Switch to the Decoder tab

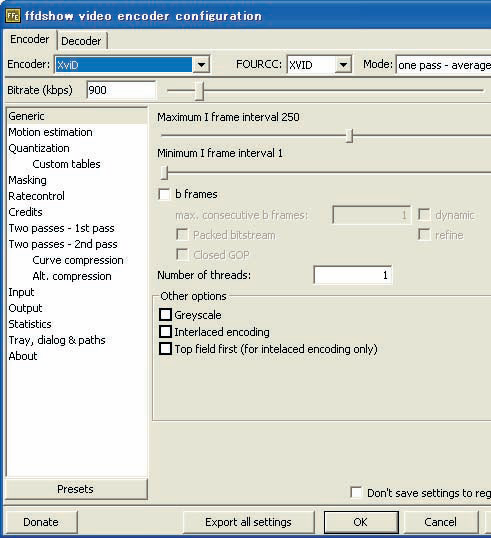[x=81, y=41]
